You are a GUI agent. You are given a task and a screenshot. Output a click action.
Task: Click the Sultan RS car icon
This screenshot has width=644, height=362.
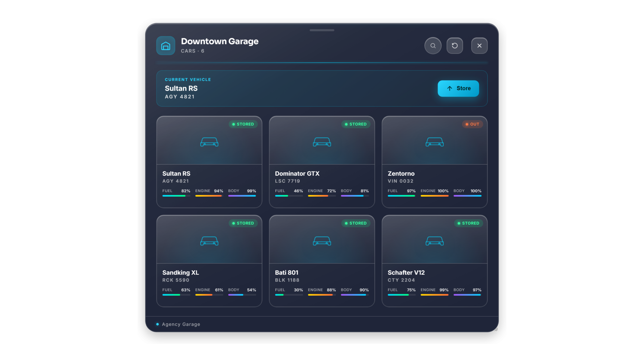tap(209, 142)
